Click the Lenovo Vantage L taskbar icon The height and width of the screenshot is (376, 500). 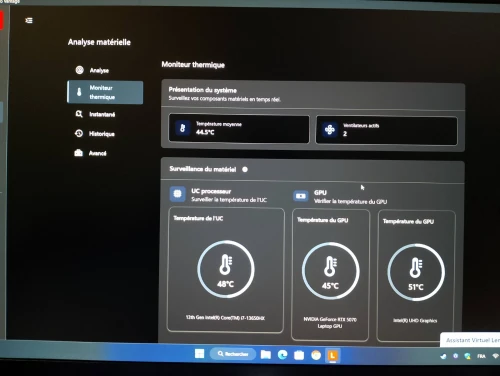(x=333, y=356)
